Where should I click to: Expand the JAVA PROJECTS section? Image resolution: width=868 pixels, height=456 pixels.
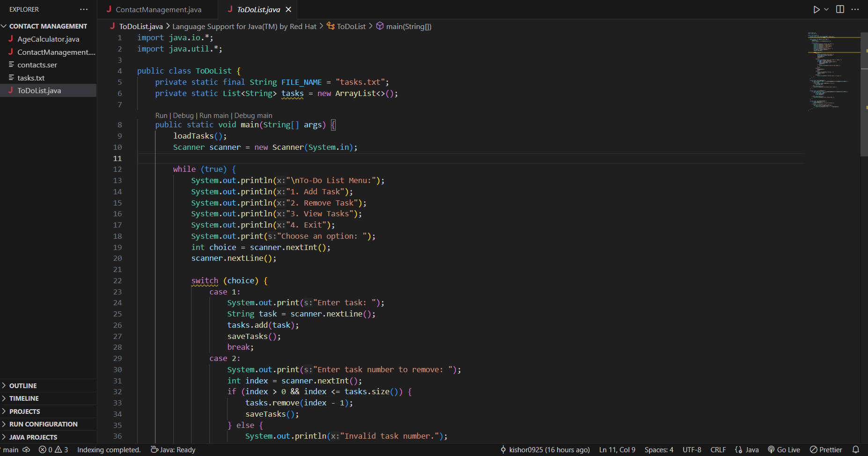33,437
